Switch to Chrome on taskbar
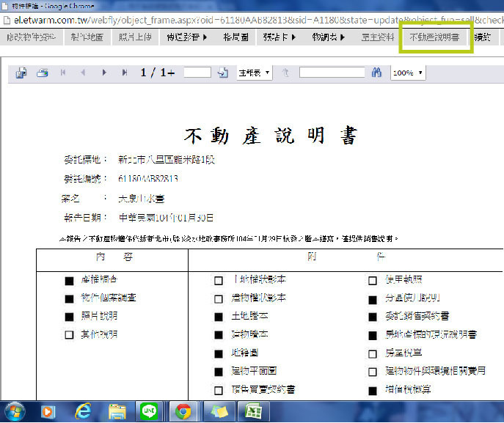504x423 pixels. pos(183,412)
